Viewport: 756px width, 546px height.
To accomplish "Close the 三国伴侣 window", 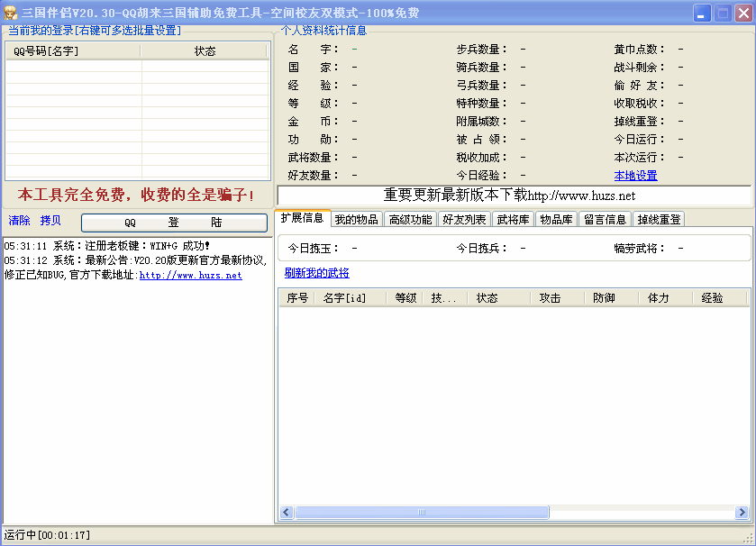I will click(743, 13).
